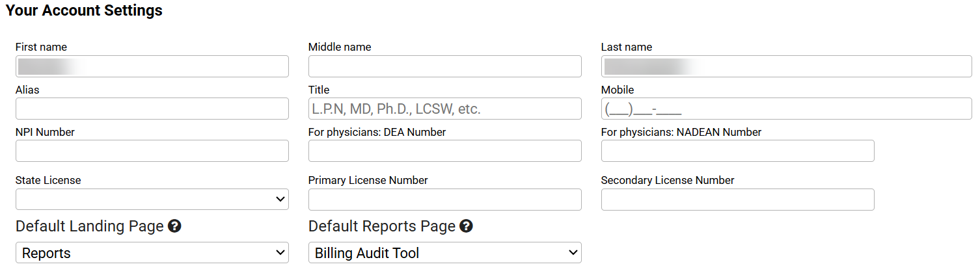The image size is (980, 273).
Task: Click the Default Reports Page label
Action: coord(382,226)
